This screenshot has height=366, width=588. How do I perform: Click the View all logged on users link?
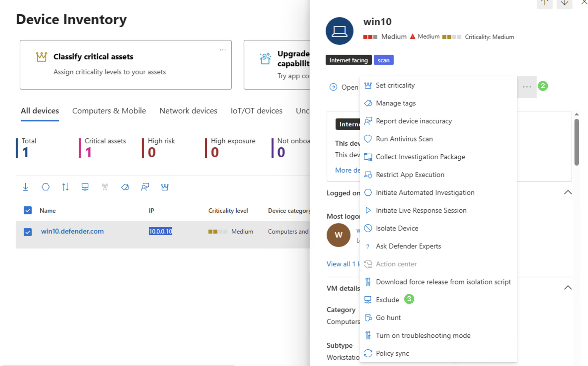coord(343,264)
